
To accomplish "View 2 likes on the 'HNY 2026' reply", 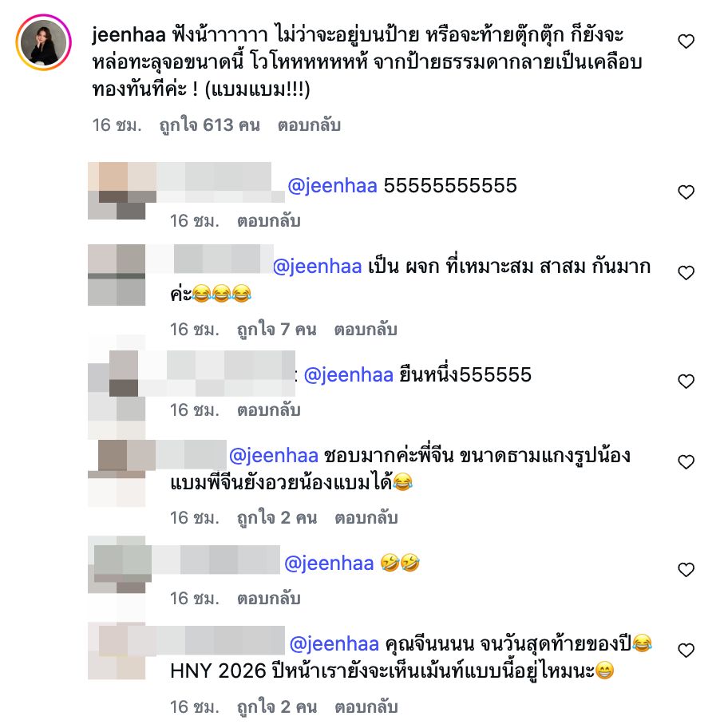I will [277, 707].
